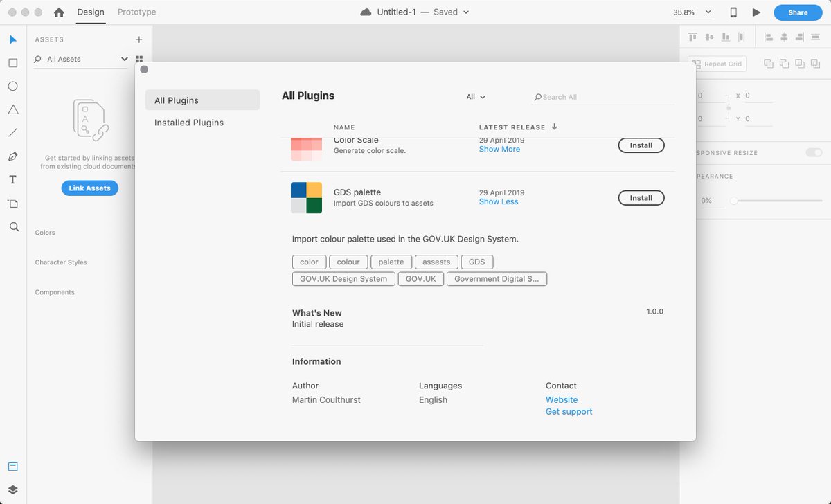Click the Link Assets button

click(x=90, y=188)
